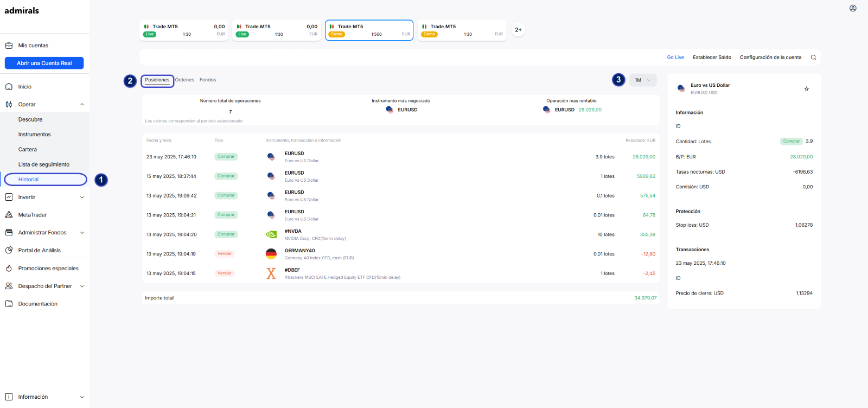Click the Comprar tag in 23 may row

(226, 157)
